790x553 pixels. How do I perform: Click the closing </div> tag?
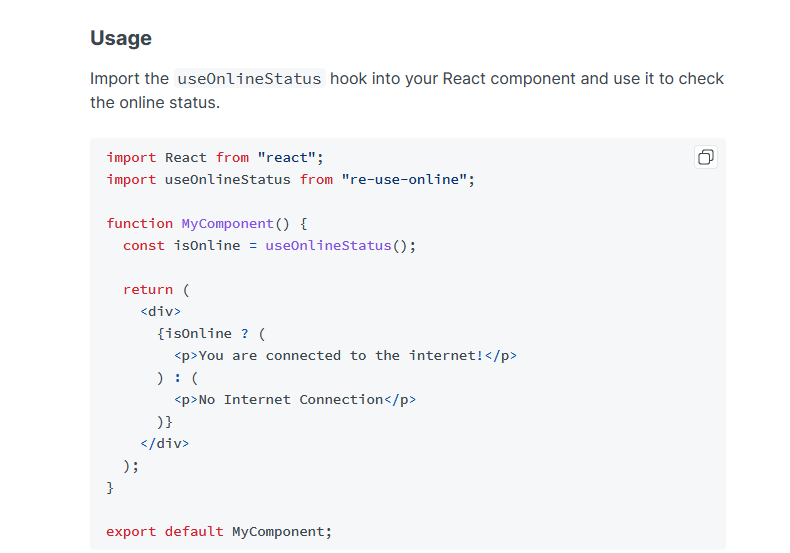(165, 444)
